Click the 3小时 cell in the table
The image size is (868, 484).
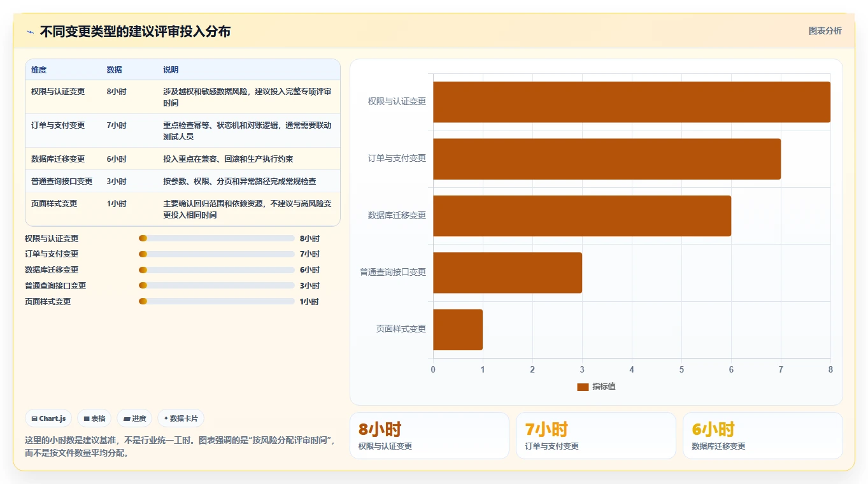click(117, 181)
